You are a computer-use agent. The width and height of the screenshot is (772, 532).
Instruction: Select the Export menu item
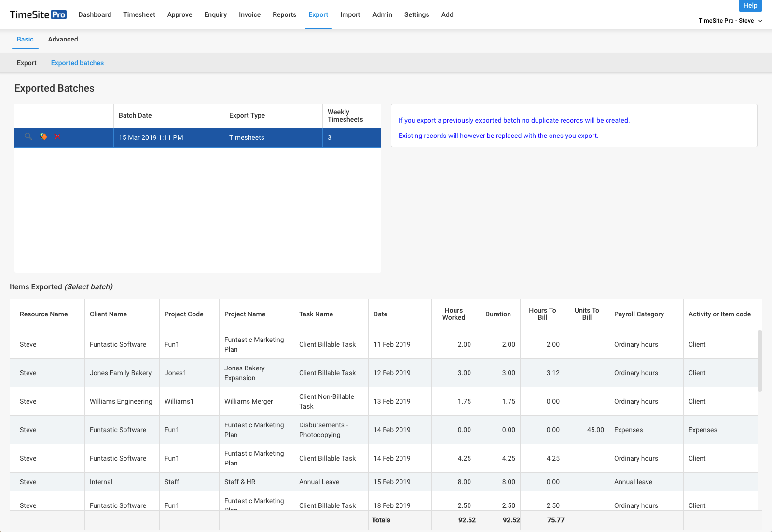pyautogui.click(x=318, y=14)
